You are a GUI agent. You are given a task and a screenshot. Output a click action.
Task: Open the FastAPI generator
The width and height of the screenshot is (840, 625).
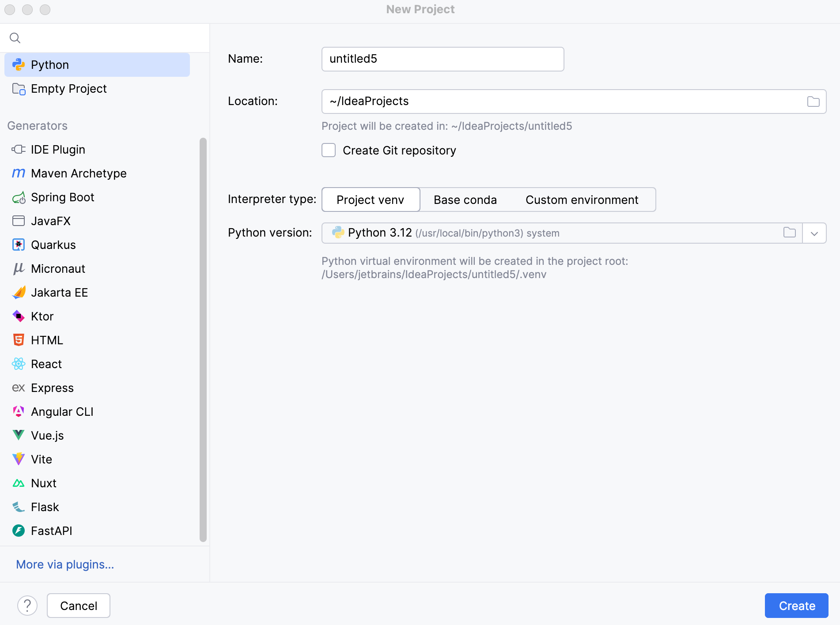51,531
